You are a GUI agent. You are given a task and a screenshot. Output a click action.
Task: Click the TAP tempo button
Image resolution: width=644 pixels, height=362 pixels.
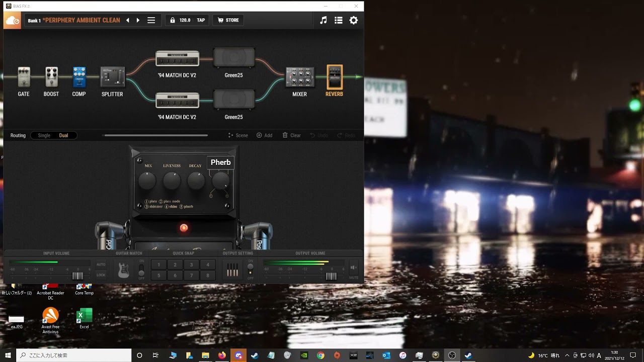click(x=201, y=21)
